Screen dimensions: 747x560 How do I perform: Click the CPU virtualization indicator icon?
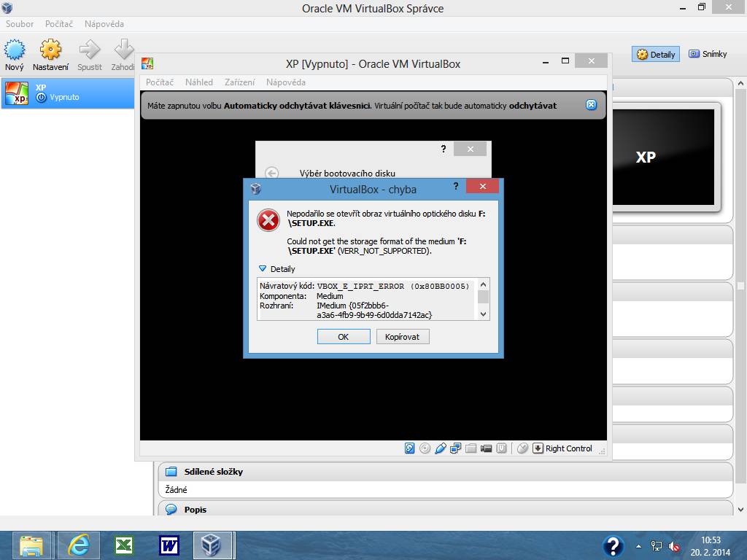pos(501,448)
